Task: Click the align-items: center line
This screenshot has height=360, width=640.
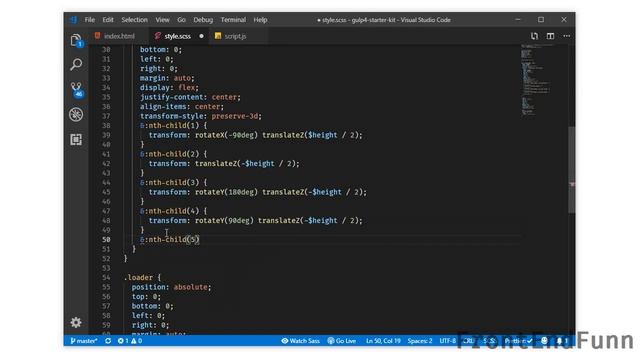Action: (x=182, y=107)
